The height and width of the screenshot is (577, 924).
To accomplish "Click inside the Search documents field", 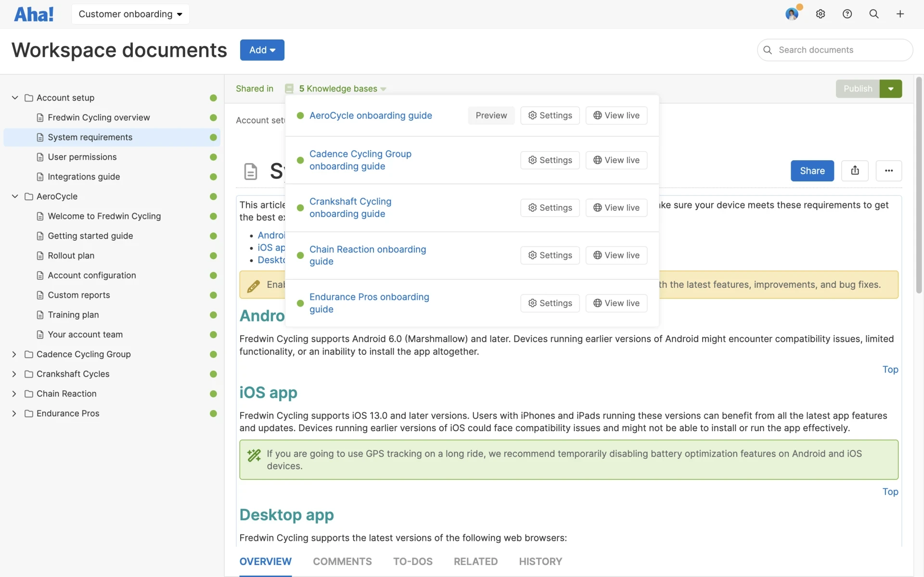I will click(x=835, y=50).
